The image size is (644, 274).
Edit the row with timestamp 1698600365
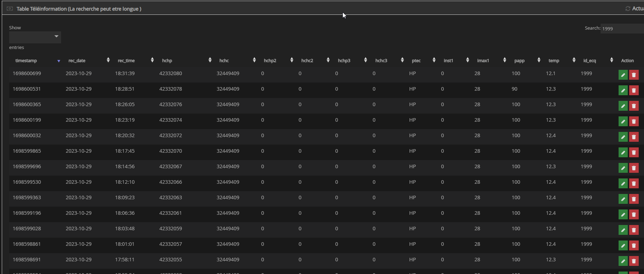(623, 106)
